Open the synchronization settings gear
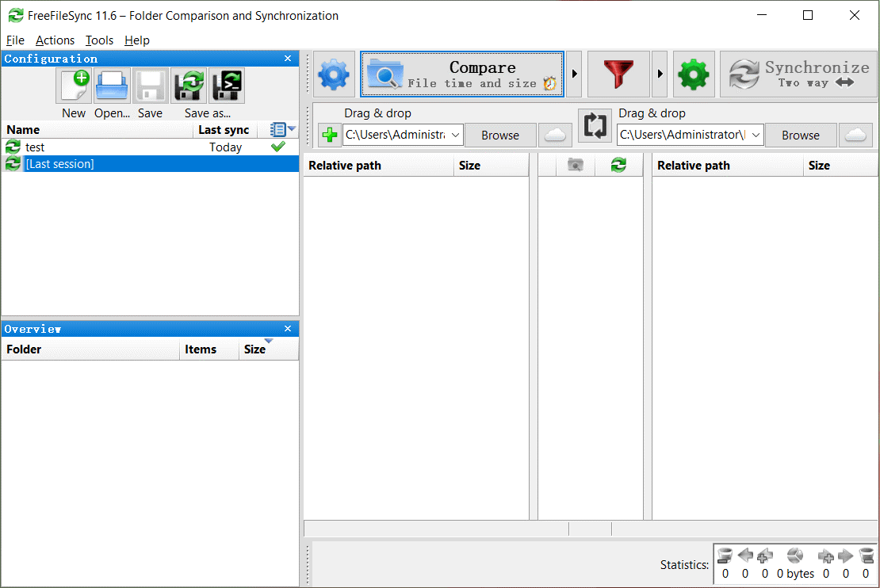Image resolution: width=880 pixels, height=588 pixels. point(693,74)
